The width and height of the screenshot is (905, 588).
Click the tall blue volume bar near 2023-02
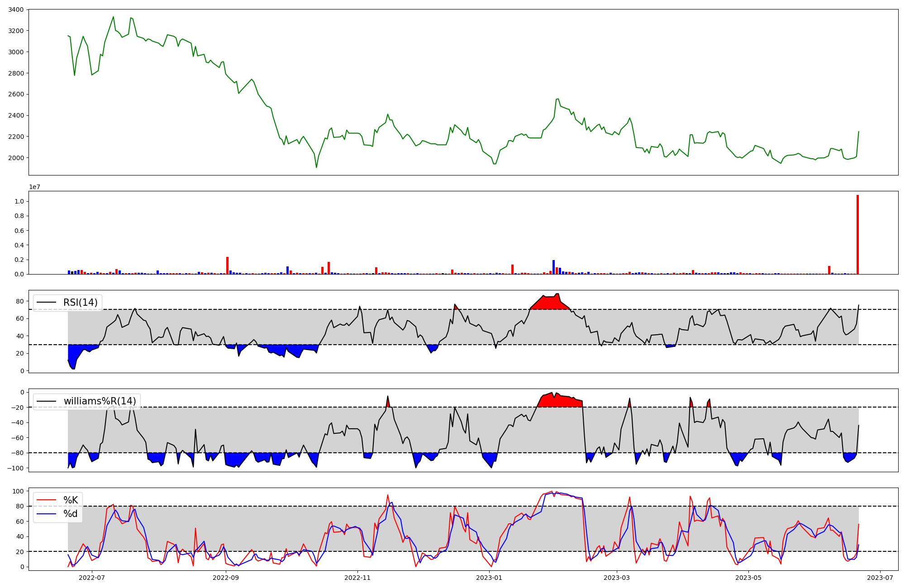tap(553, 267)
